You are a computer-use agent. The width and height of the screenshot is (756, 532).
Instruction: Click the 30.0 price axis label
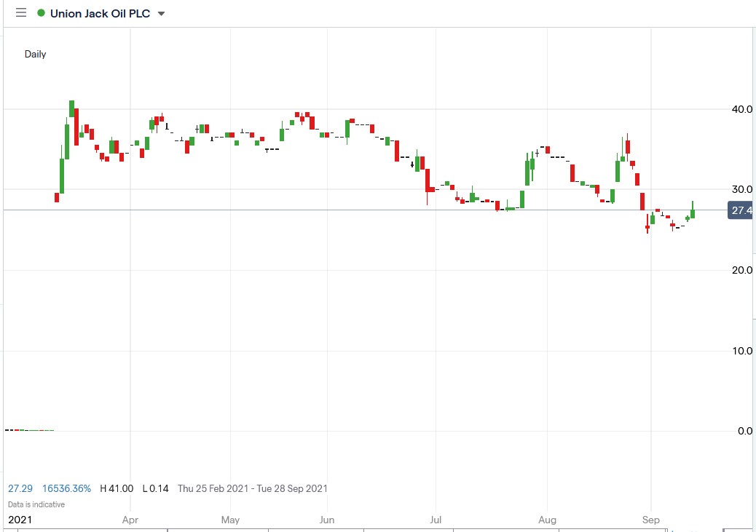tap(742, 190)
